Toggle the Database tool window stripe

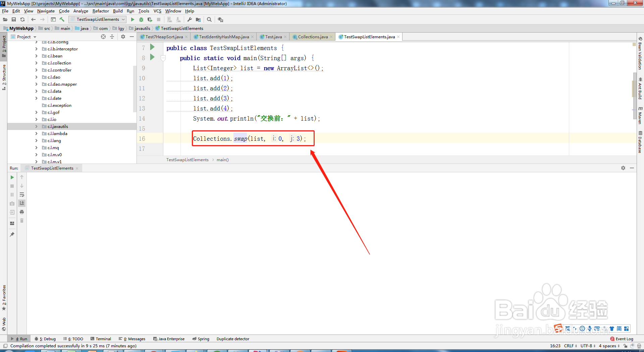[640, 142]
